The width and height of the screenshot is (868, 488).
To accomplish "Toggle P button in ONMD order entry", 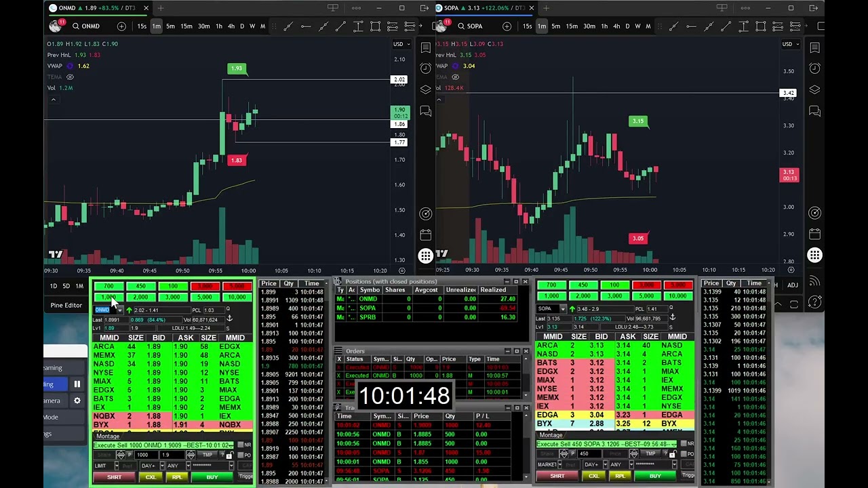I will (130, 455).
